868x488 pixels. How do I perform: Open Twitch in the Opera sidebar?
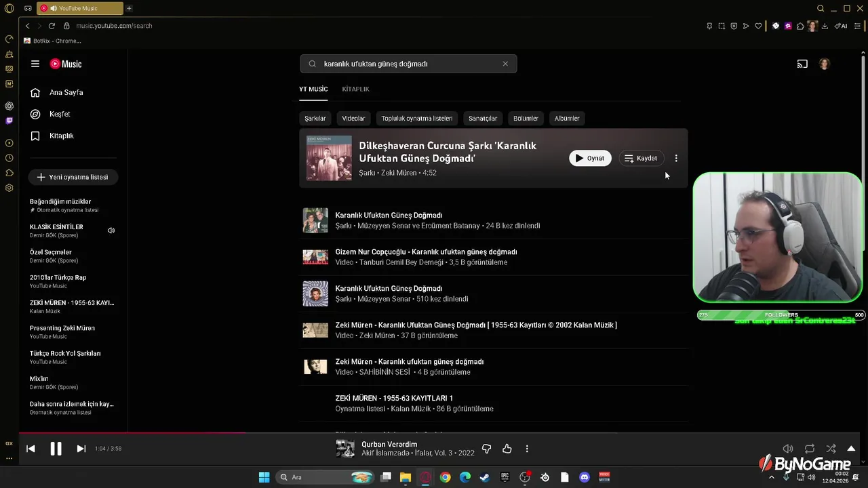9,121
